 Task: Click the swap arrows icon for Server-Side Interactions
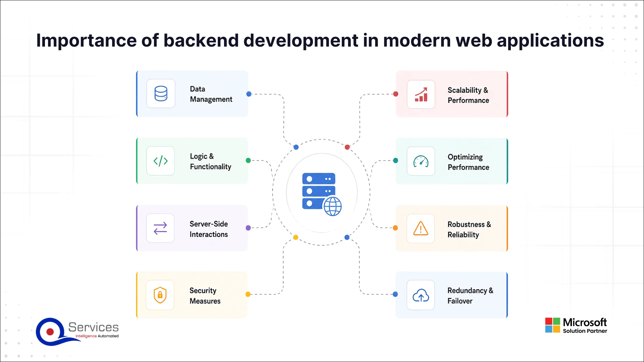[160, 228]
